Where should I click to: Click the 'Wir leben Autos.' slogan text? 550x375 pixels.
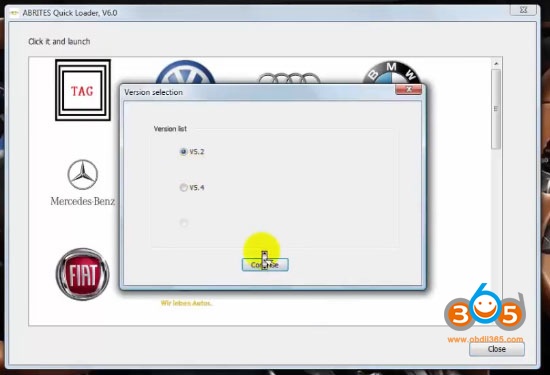coord(186,303)
